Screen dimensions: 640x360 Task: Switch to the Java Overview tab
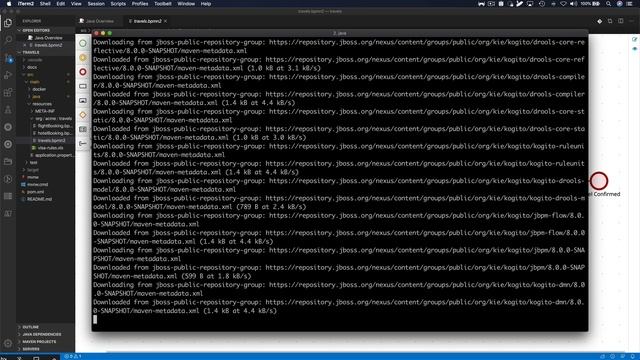pos(99,21)
